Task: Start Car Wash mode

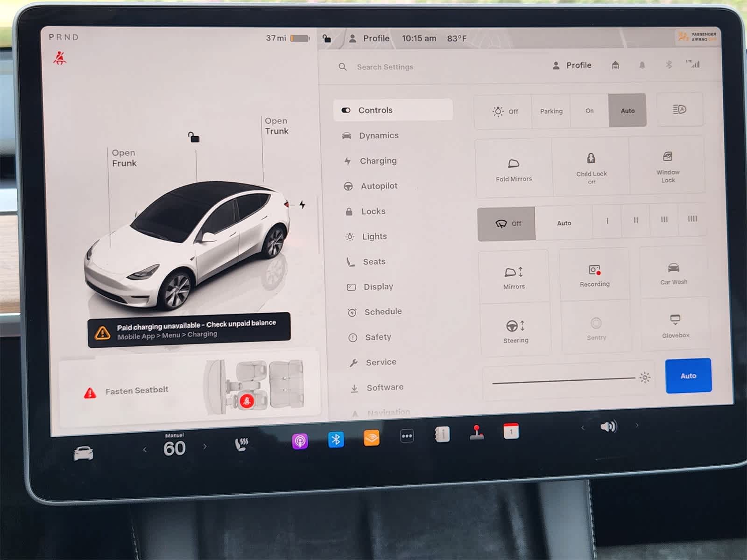Action: [674, 273]
